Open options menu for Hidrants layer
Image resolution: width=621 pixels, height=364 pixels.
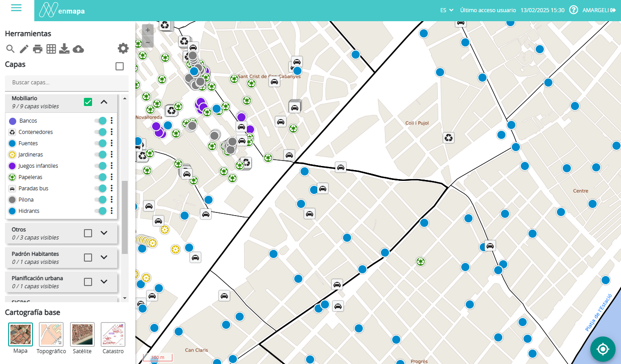(111, 211)
